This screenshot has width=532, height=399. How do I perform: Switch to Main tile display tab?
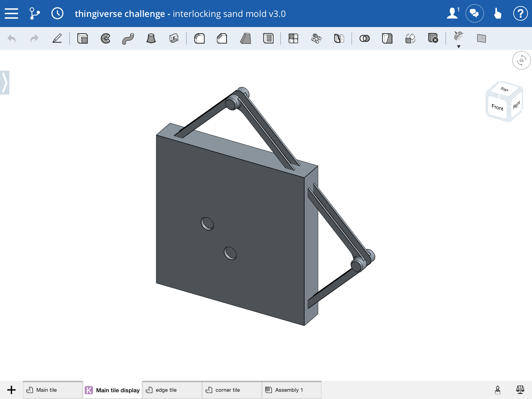click(112, 390)
